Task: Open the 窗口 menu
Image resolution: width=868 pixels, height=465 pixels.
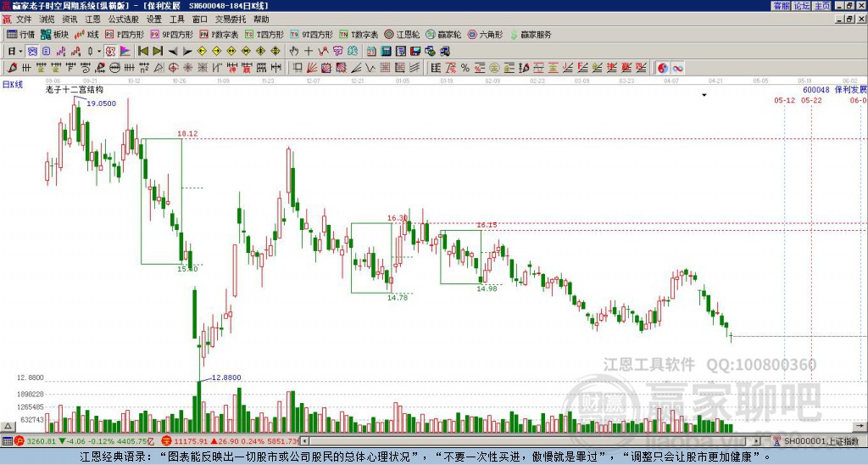Action: click(x=200, y=20)
